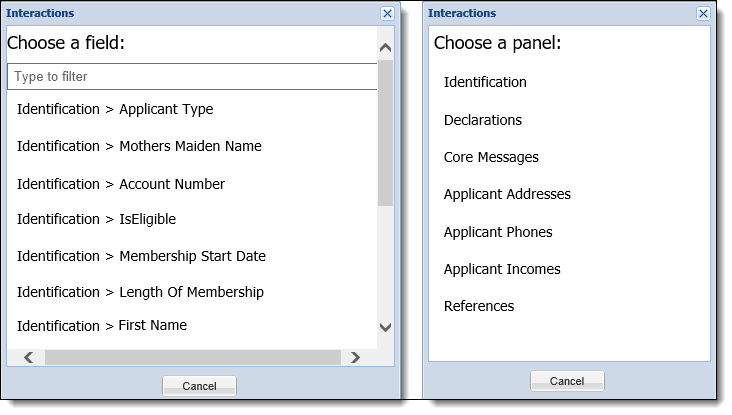Click the vertical scrollbar thumb

(385, 133)
